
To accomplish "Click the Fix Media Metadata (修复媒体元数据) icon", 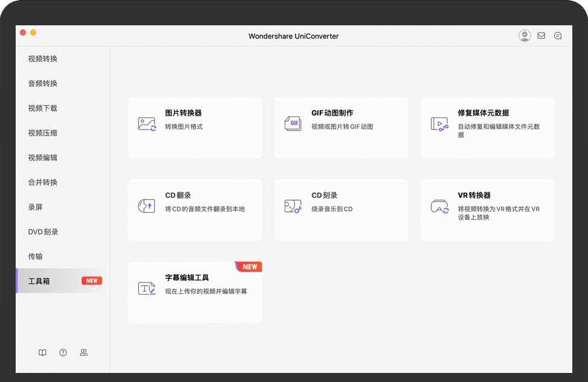I will [x=439, y=124].
